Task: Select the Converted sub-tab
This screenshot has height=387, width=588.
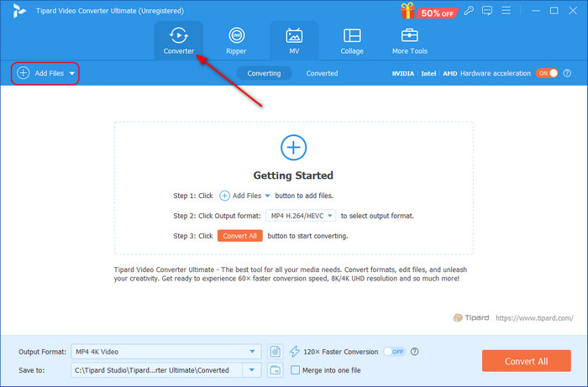Action: tap(322, 73)
